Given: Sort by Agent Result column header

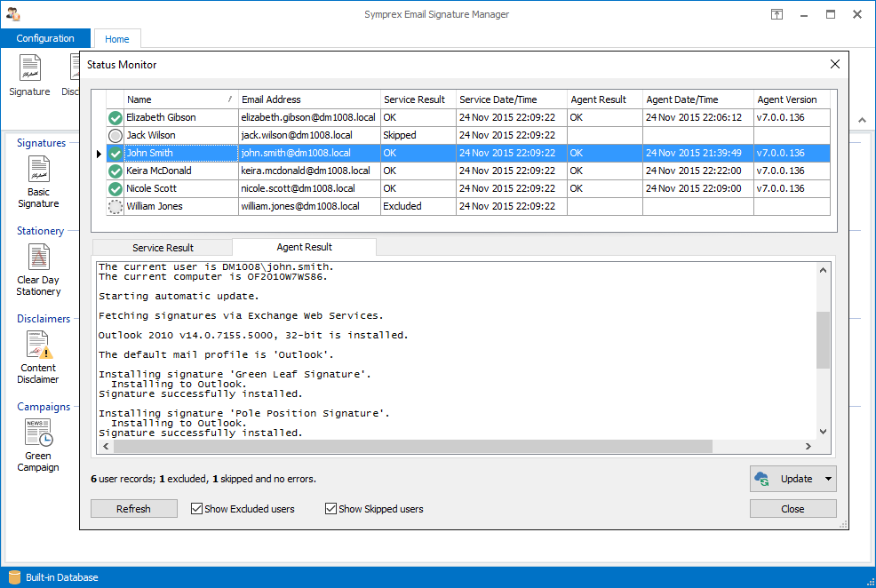Looking at the screenshot, I should pyautogui.click(x=604, y=99).
